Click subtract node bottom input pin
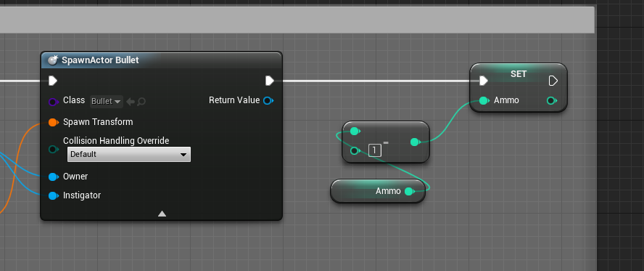The height and width of the screenshot is (271, 644). 355,151
